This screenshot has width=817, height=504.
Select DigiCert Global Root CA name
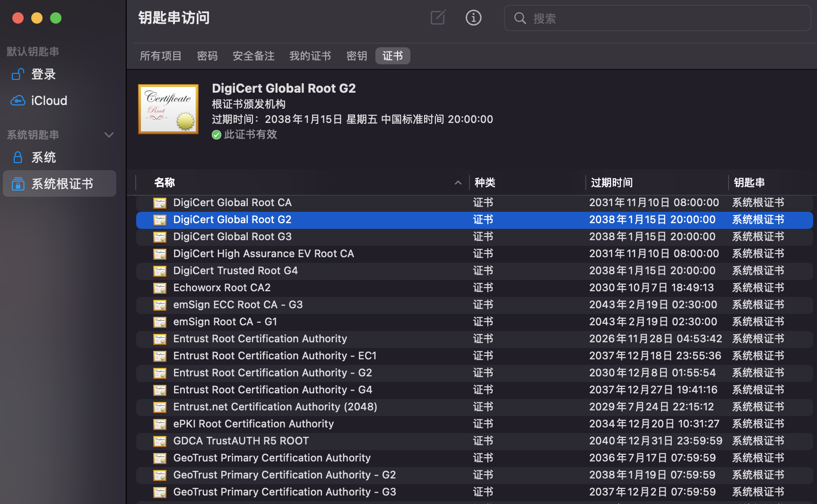pos(232,202)
